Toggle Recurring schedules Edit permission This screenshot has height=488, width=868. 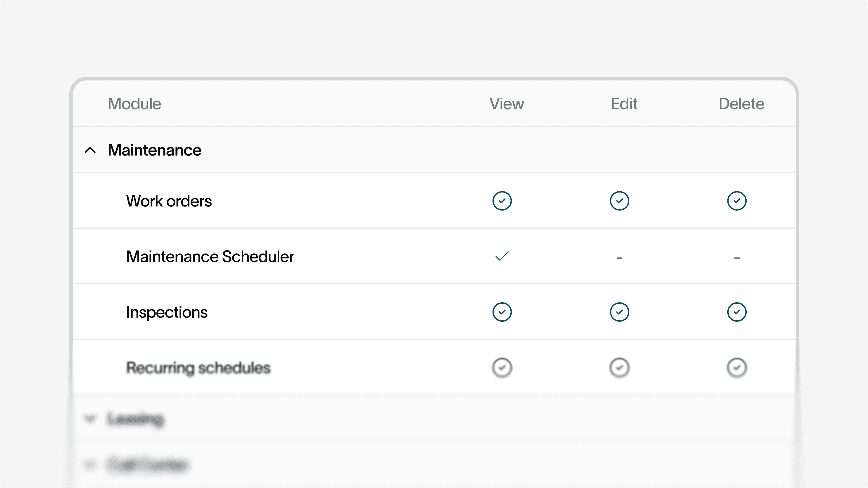(x=619, y=367)
